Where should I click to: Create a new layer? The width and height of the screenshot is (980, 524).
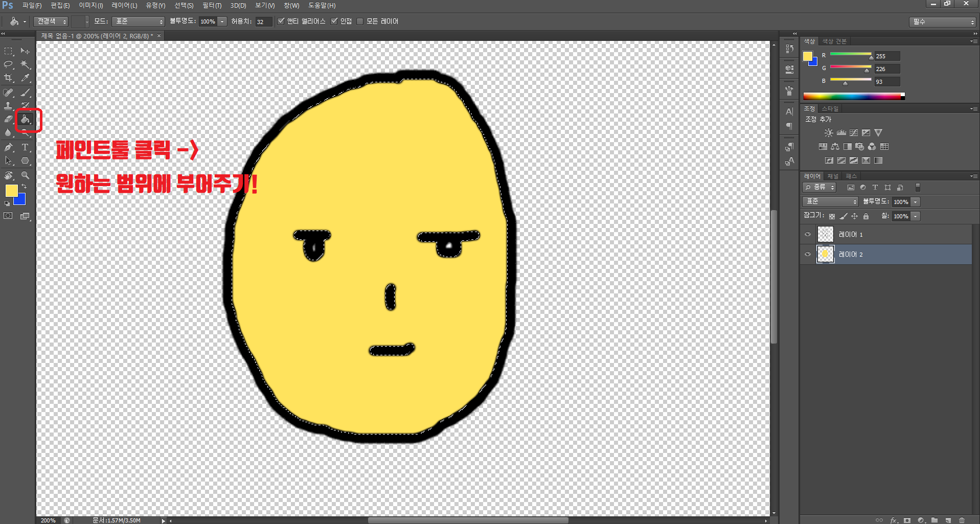(948, 520)
